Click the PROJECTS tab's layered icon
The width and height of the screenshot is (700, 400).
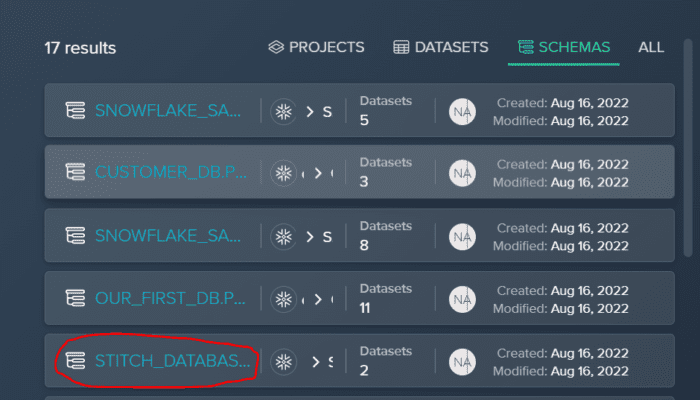point(276,47)
